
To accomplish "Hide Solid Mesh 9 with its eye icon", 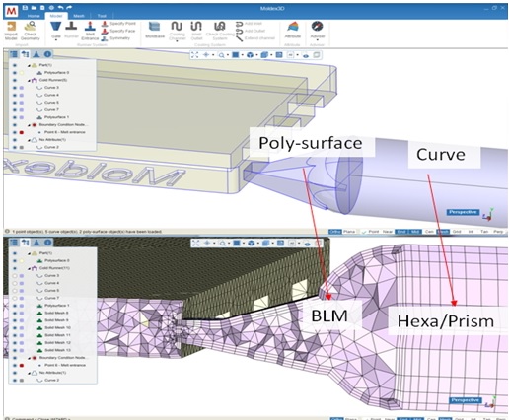I will coord(15,320).
